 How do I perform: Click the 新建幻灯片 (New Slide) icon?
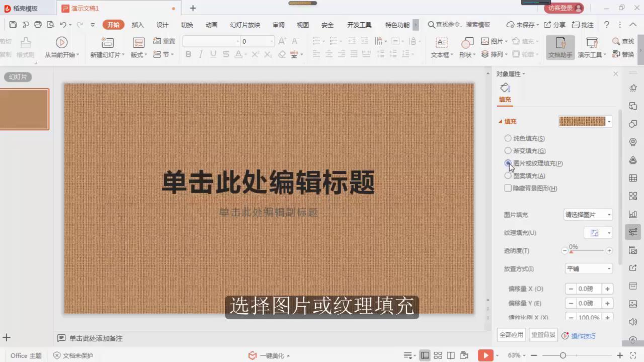[x=107, y=43]
